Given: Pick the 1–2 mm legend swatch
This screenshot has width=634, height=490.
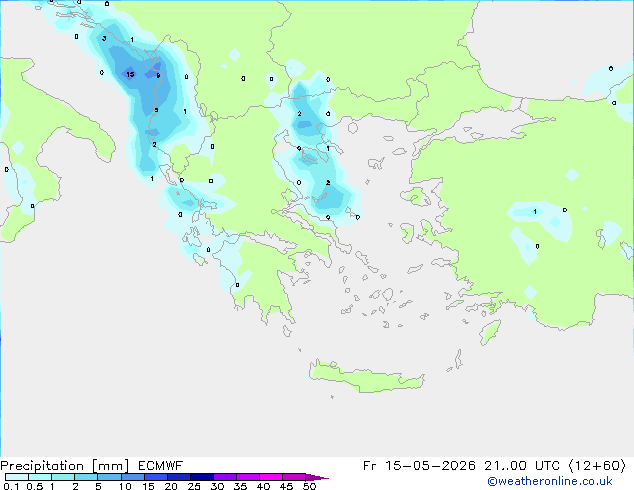Looking at the screenshot, I should click(x=63, y=477).
